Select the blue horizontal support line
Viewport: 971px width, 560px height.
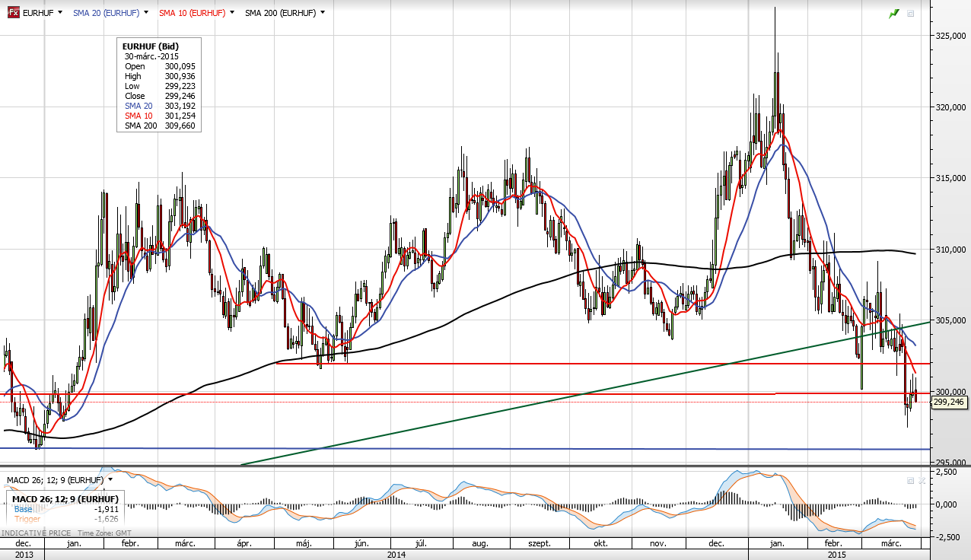pyautogui.click(x=464, y=449)
